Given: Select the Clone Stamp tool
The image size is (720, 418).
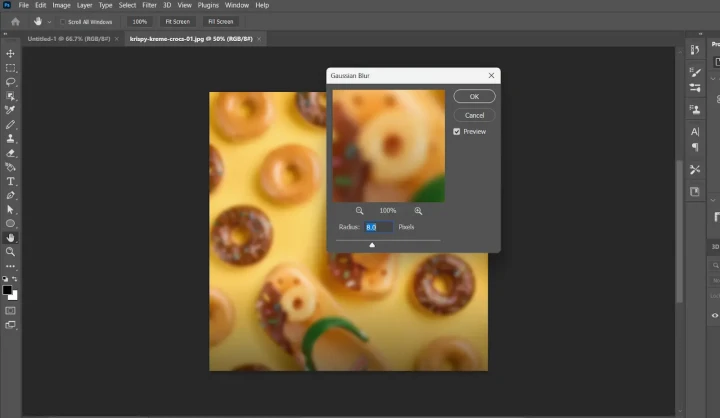Looking at the screenshot, I should (x=10, y=138).
